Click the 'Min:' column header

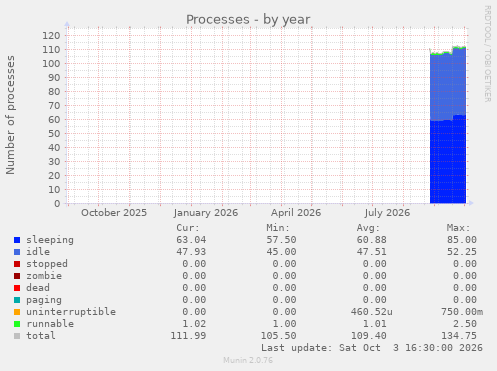click(278, 228)
